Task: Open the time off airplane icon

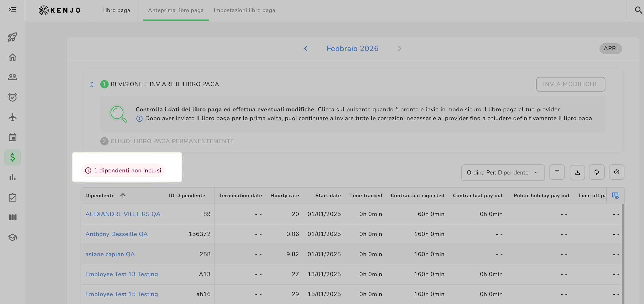Action: coord(12,117)
